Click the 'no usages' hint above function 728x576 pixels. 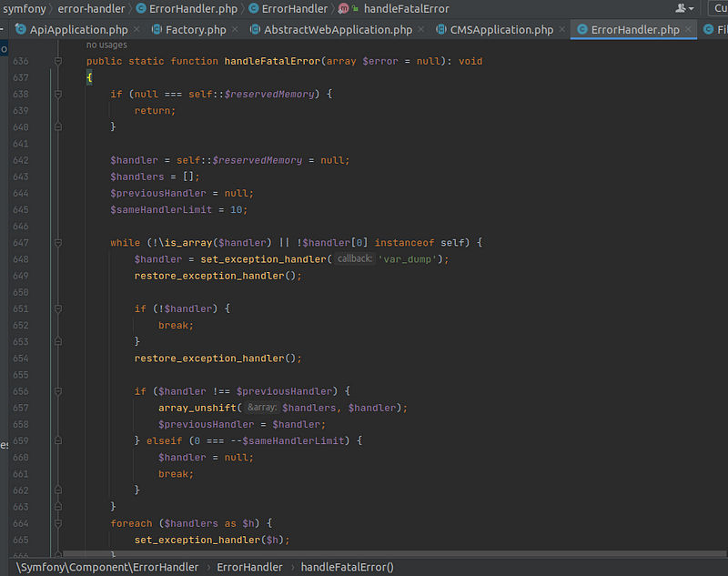(106, 45)
